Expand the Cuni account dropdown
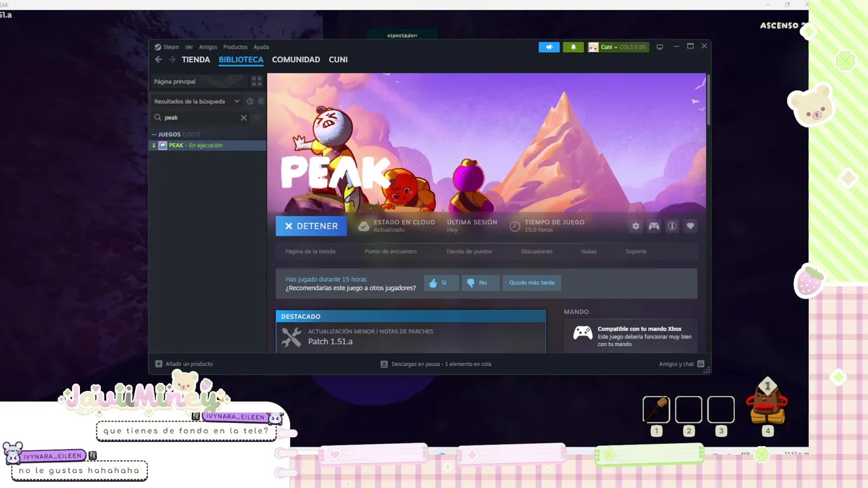This screenshot has width=868, height=488. (x=618, y=47)
